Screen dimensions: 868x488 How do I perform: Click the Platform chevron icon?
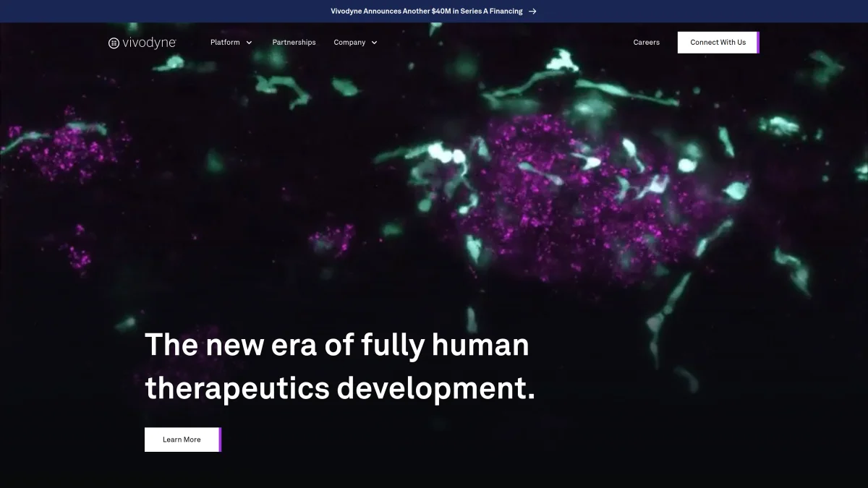pos(250,43)
